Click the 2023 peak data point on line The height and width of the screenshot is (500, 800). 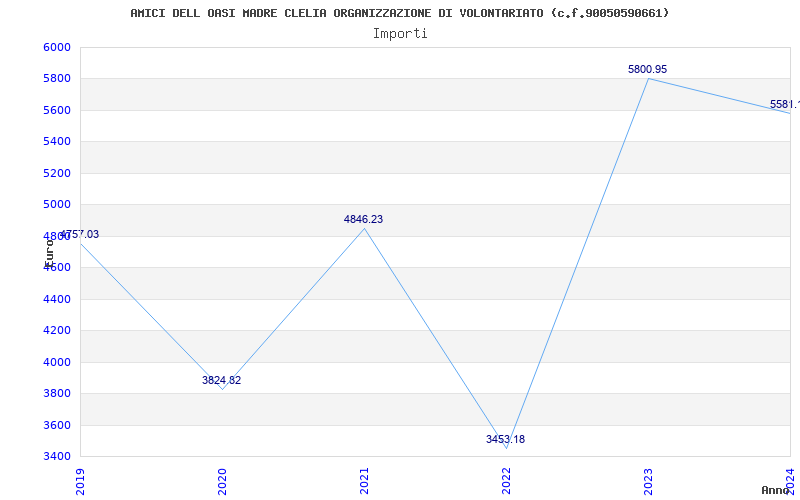pyautogui.click(x=648, y=79)
